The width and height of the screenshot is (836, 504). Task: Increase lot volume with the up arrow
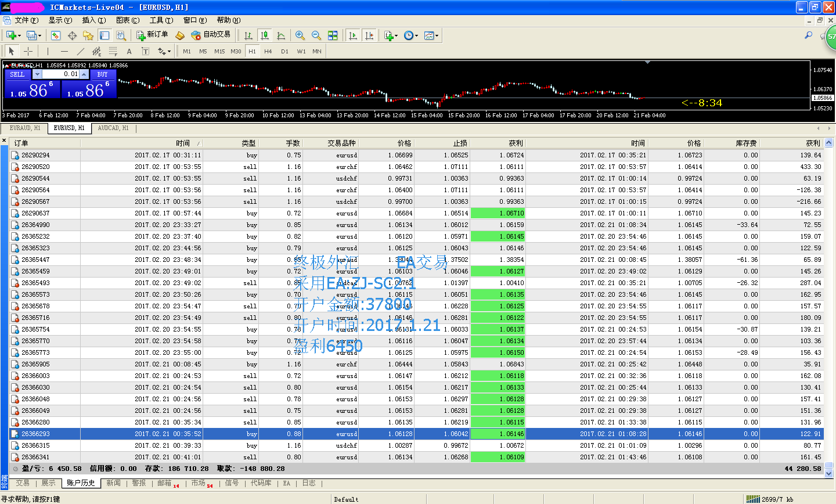pyautogui.click(x=84, y=74)
